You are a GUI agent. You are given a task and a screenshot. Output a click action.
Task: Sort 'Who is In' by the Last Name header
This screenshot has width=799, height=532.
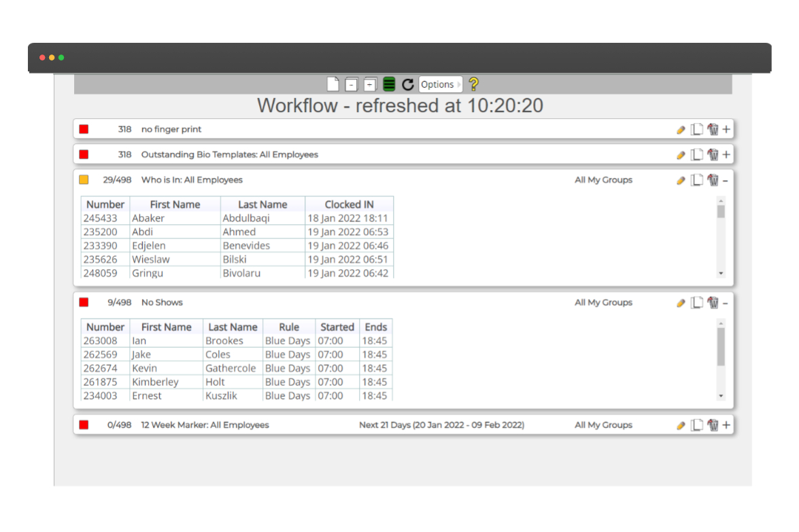[x=262, y=204]
